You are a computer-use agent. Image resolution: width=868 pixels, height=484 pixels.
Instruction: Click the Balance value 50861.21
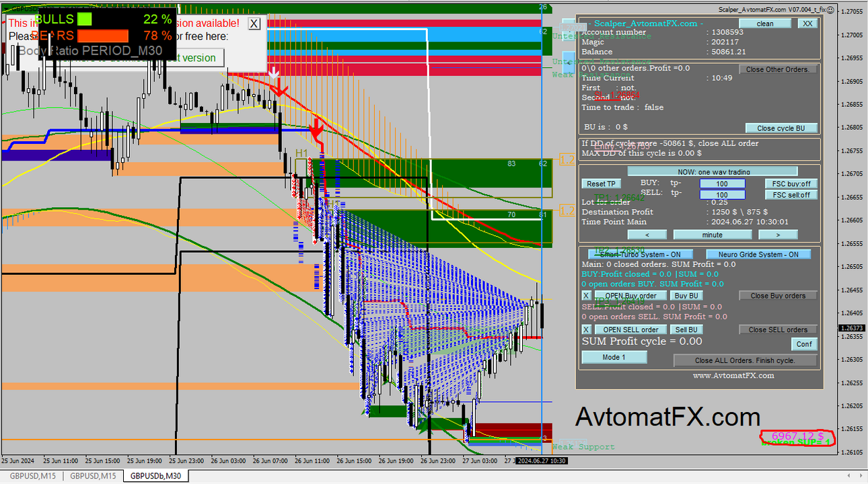[729, 52]
